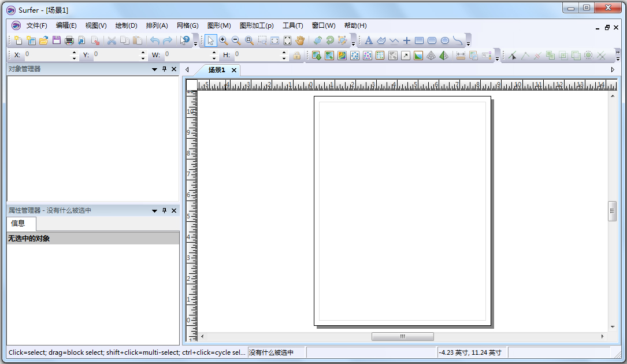Click the New Worksheet icon
Image resolution: width=627 pixels, height=364 pixels.
[x=31, y=40]
